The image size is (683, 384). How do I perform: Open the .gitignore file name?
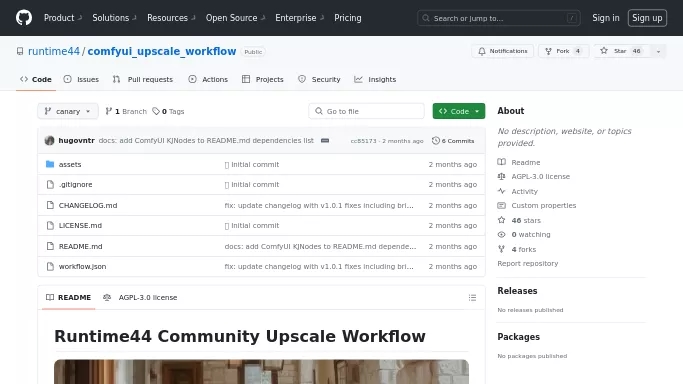(x=75, y=185)
